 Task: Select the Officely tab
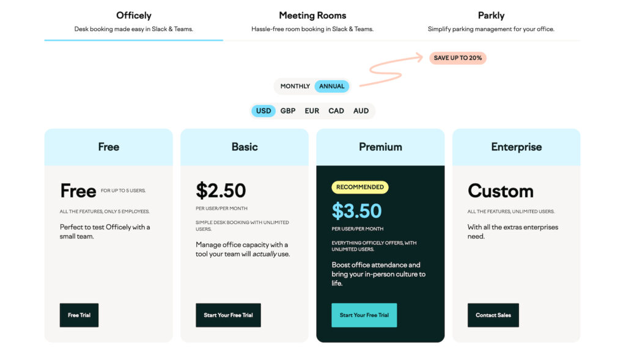[133, 15]
